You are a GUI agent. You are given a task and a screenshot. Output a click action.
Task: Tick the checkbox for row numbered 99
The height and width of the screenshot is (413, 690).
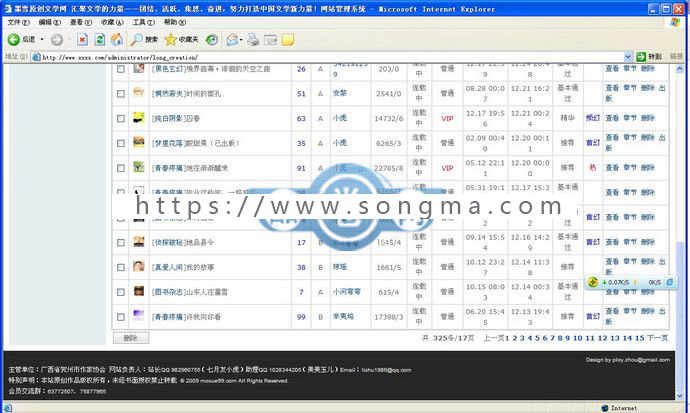coord(121,317)
